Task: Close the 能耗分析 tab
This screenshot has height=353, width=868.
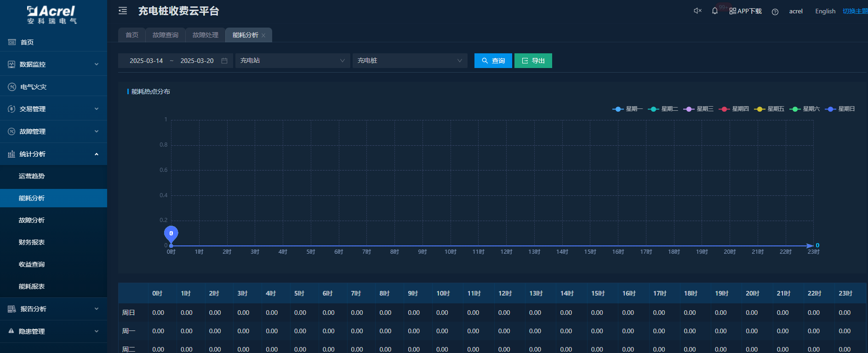Action: (x=263, y=35)
